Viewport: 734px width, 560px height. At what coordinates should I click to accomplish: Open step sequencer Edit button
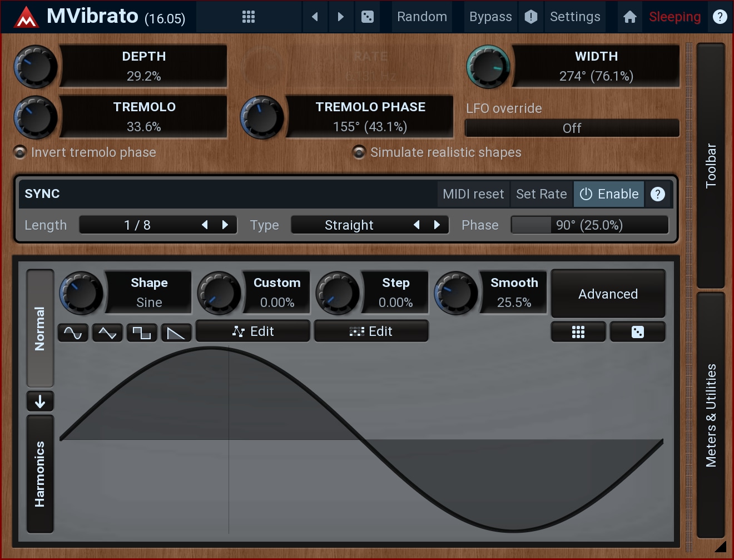point(371,331)
